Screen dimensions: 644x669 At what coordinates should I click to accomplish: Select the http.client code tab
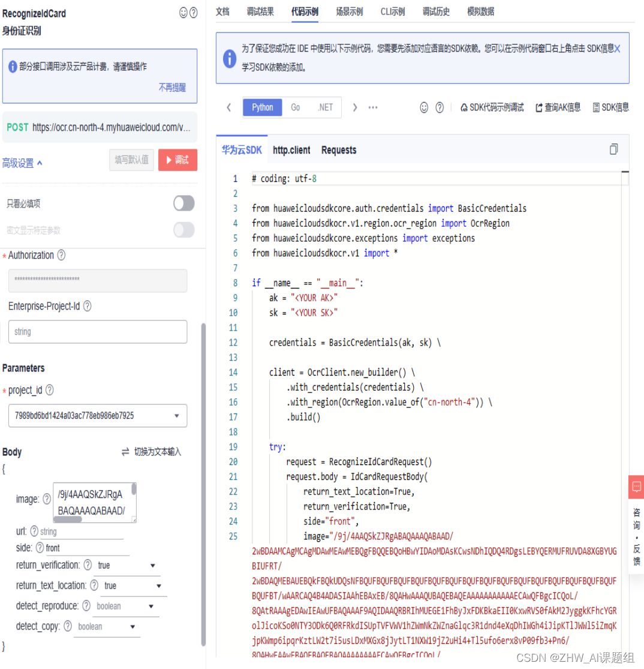[x=292, y=150]
